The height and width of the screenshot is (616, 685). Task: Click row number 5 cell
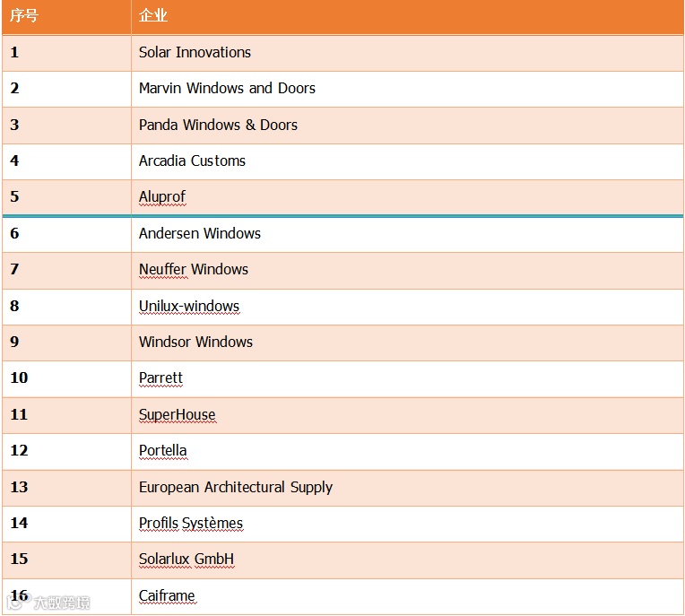click(x=66, y=197)
